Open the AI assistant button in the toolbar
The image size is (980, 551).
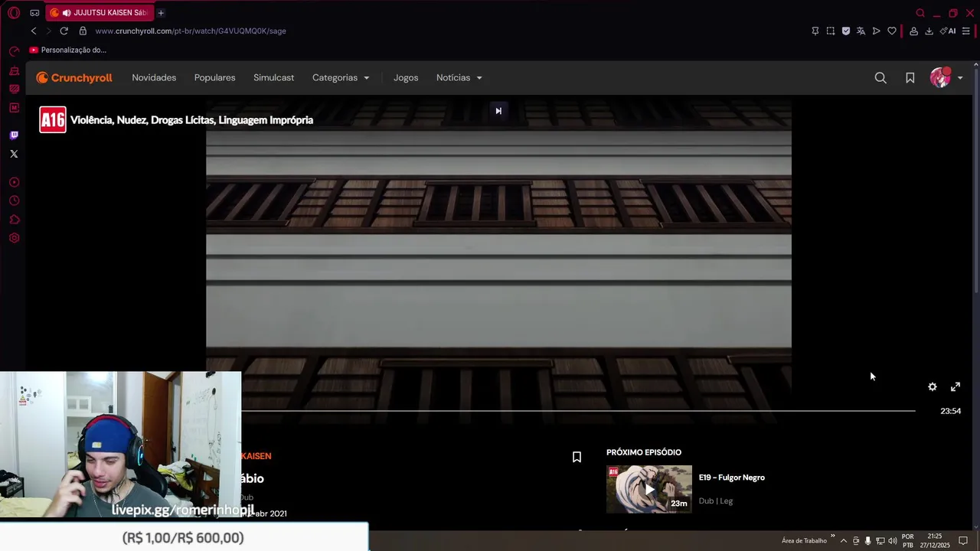point(948,31)
